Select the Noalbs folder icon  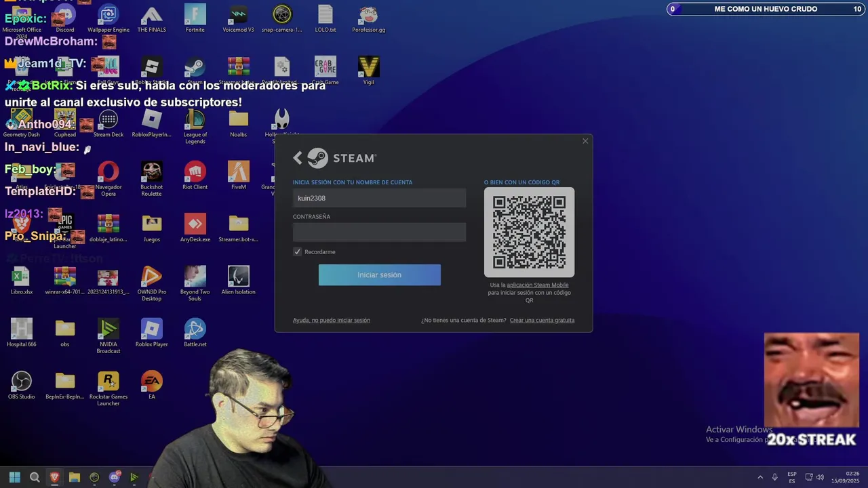pyautogui.click(x=238, y=123)
